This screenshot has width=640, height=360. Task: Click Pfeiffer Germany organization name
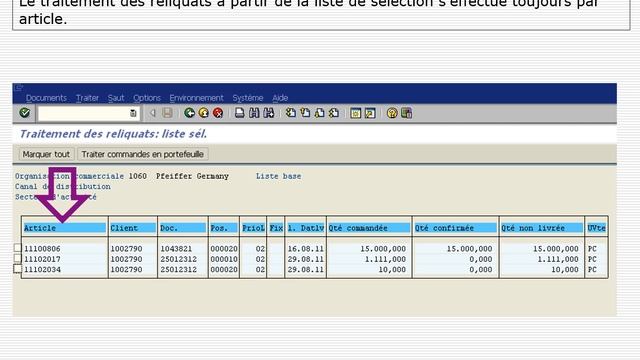point(192,176)
